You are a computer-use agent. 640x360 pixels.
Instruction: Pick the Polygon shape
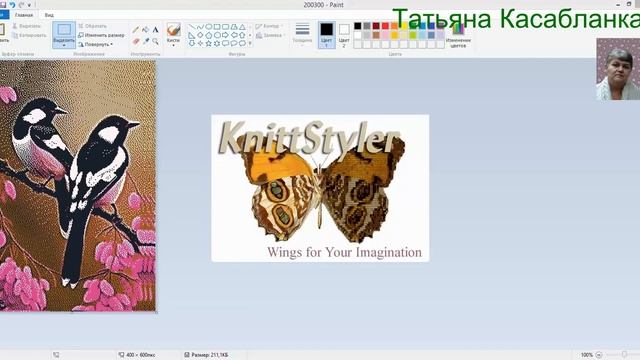[x=234, y=27]
